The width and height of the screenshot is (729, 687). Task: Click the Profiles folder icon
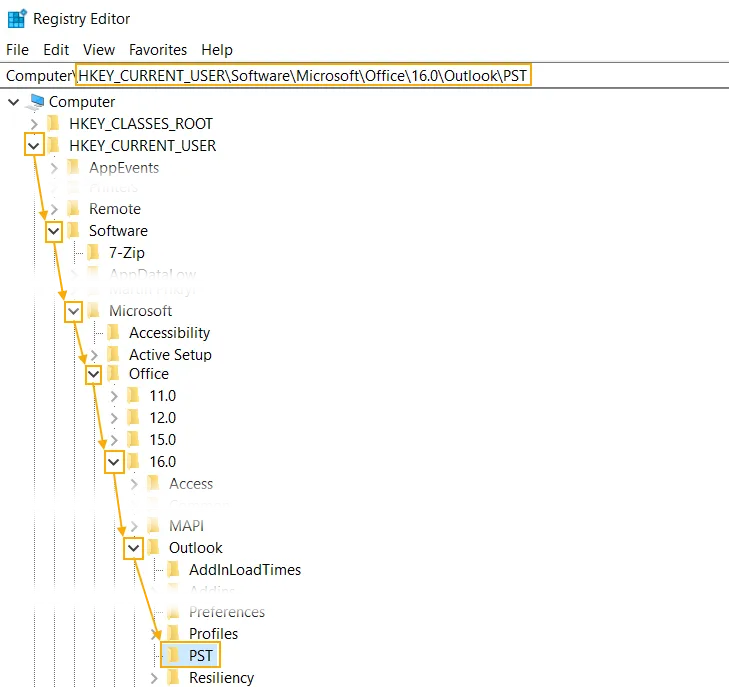173,634
